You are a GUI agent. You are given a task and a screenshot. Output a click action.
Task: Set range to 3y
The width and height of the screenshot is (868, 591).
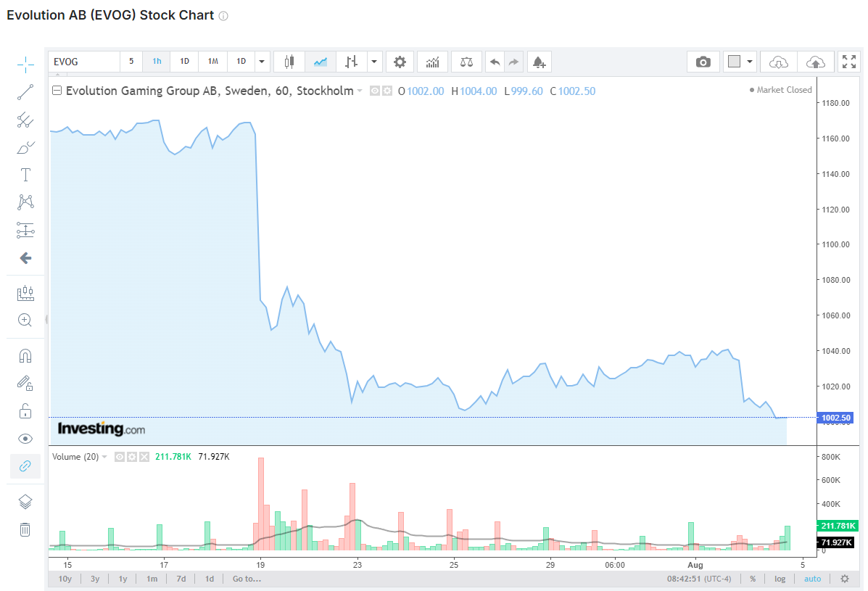(95, 579)
